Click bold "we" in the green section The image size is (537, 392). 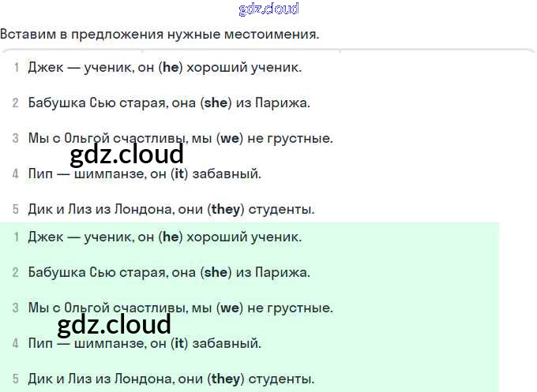click(230, 308)
